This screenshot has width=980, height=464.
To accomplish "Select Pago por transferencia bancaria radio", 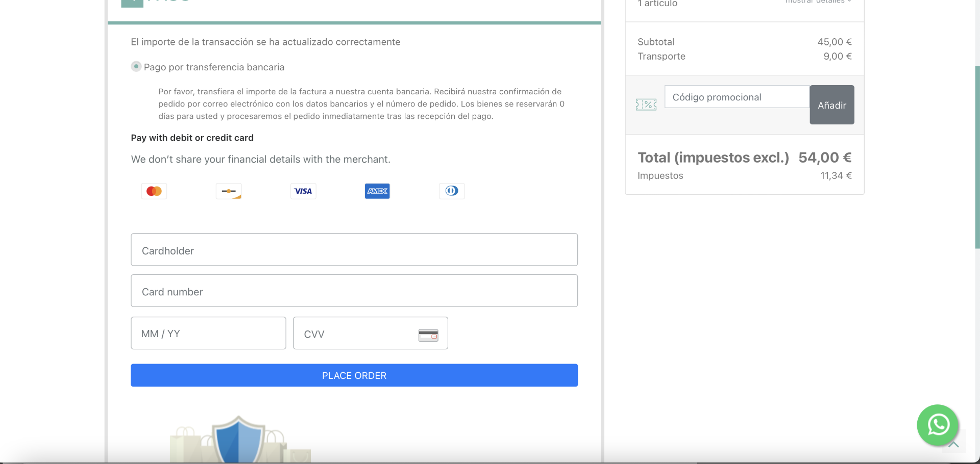I will (x=136, y=67).
